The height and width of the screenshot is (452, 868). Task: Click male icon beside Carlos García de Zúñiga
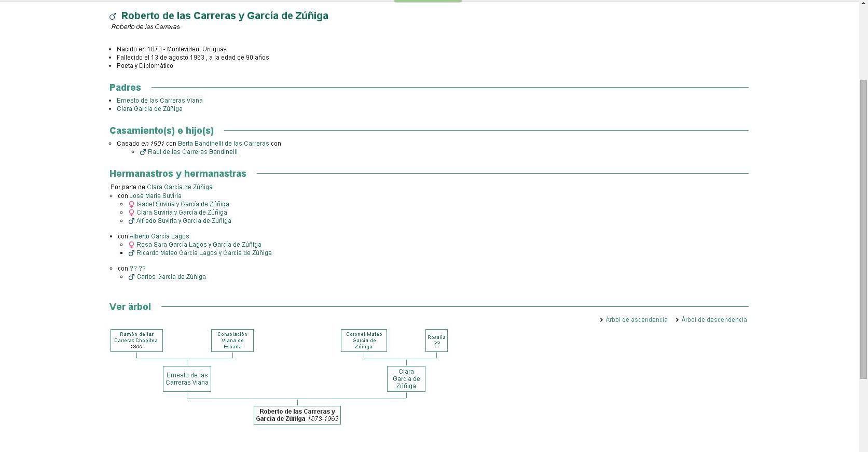point(131,277)
